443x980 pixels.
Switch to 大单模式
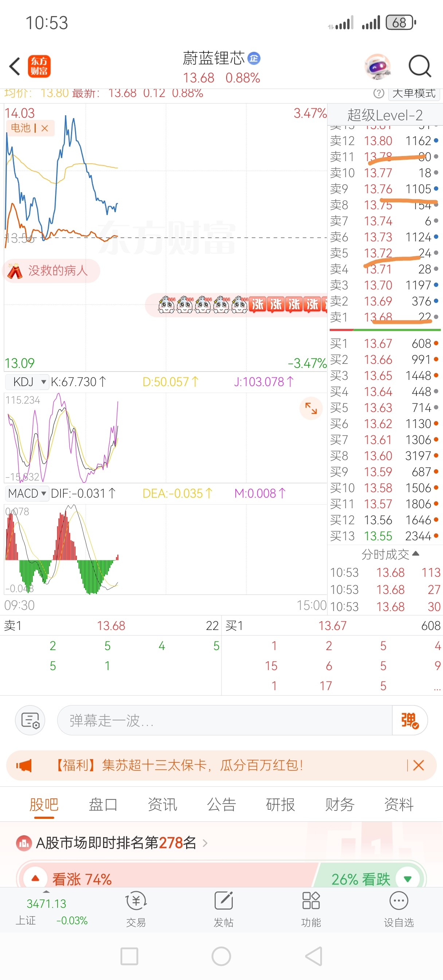click(413, 93)
